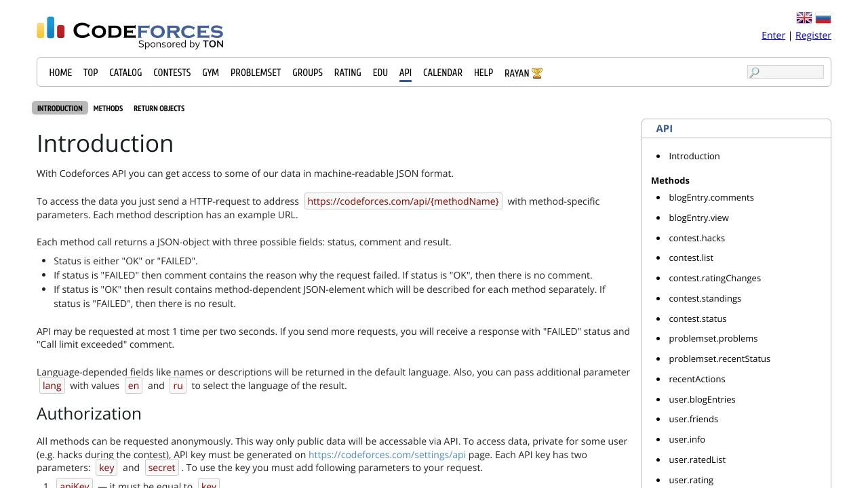Viewport: 868px width, 488px height.
Task: Open user.info method in sidebar
Action: click(x=687, y=439)
